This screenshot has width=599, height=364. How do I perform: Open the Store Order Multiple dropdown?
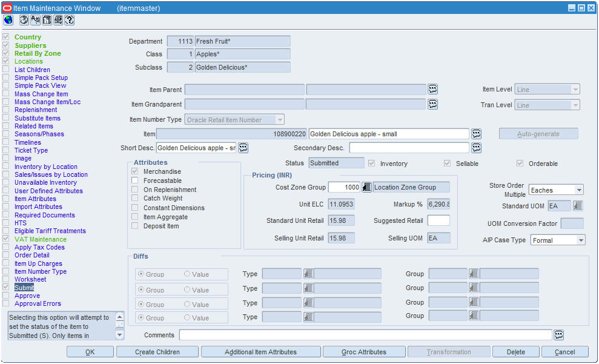[x=579, y=190]
